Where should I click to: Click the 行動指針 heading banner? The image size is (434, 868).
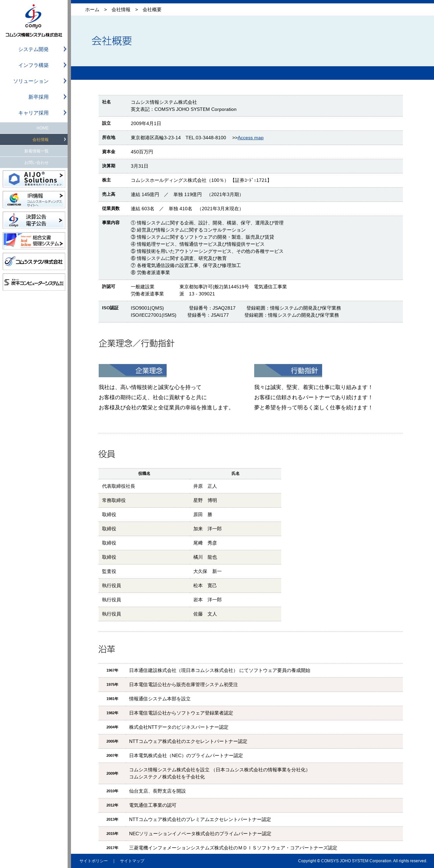[288, 370]
